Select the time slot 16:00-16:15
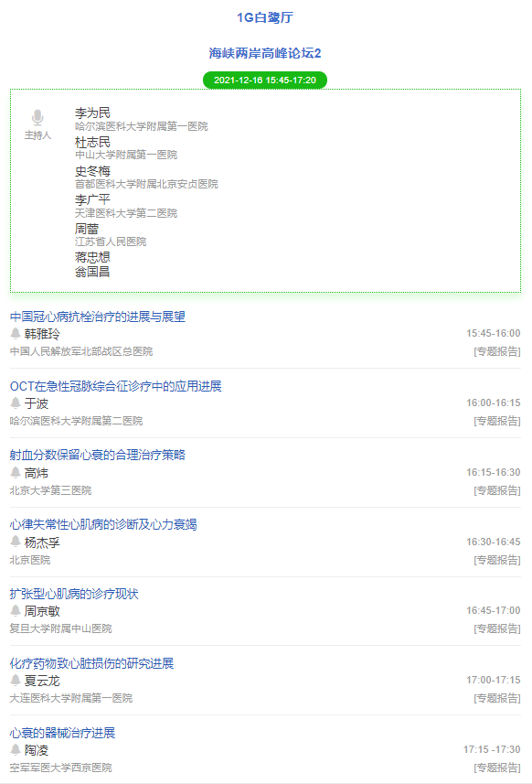532x784 pixels. point(493,403)
